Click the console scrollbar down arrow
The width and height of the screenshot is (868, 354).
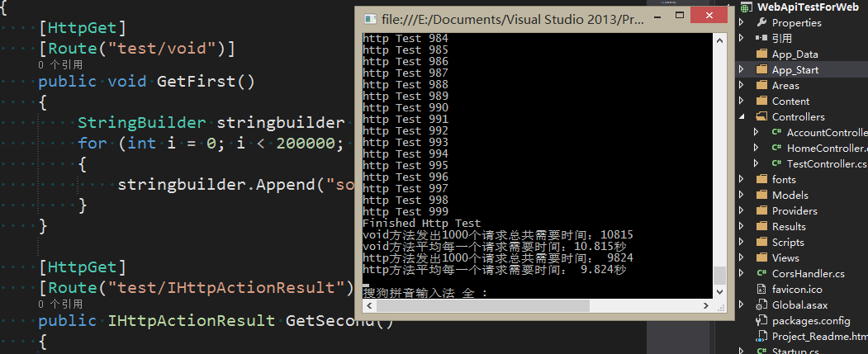719,291
